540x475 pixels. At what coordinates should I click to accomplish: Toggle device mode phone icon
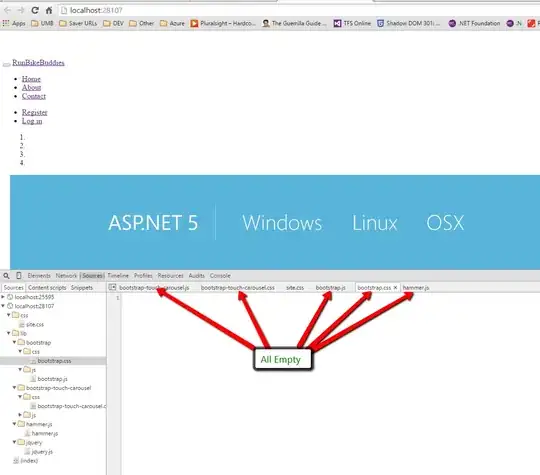click(19, 276)
